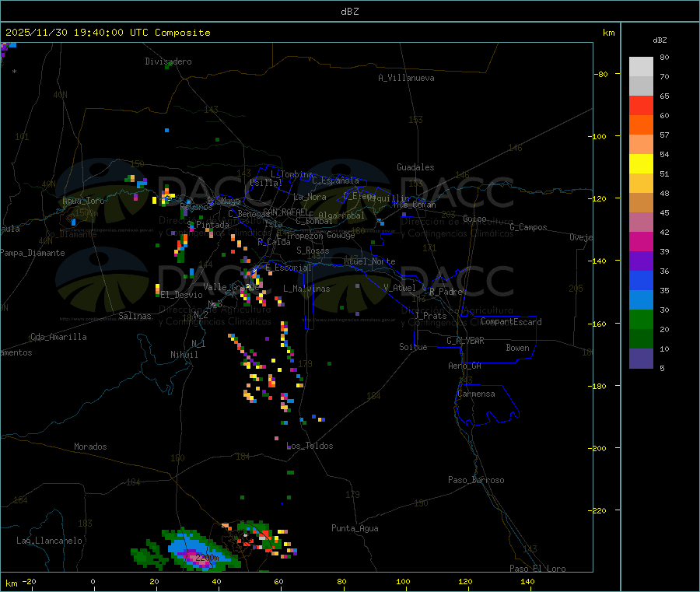Image resolution: width=700 pixels, height=592 pixels.
Task: Click the CompantEscard map label
Action: pyautogui.click(x=511, y=322)
